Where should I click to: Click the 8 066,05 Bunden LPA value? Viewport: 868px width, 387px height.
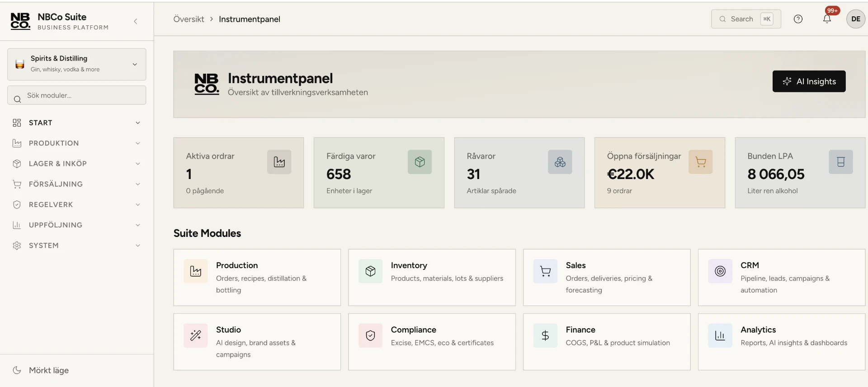(776, 174)
